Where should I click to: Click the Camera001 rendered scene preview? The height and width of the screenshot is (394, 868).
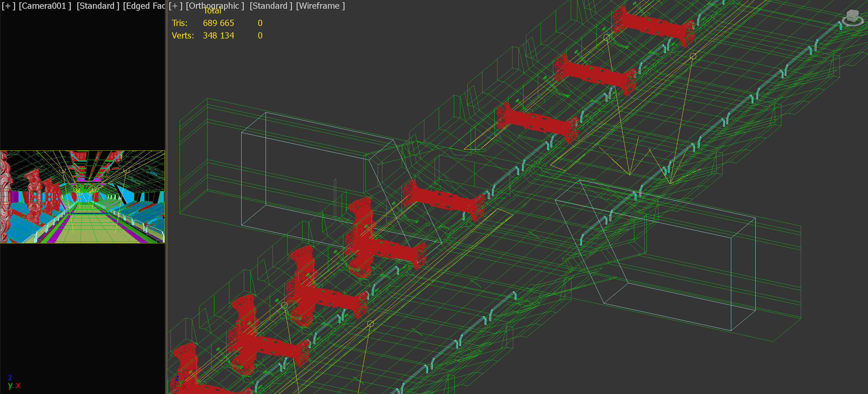83,197
